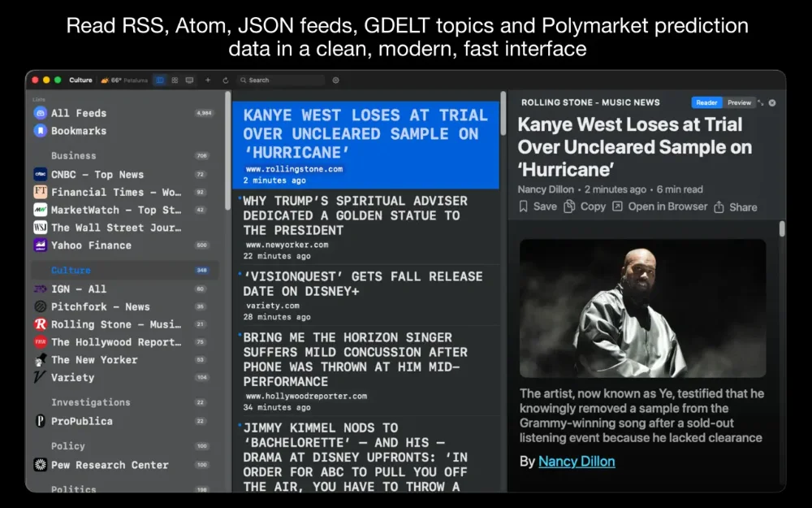Open the CNBC – Top News feed
This screenshot has width=812, height=508.
[x=124, y=174]
